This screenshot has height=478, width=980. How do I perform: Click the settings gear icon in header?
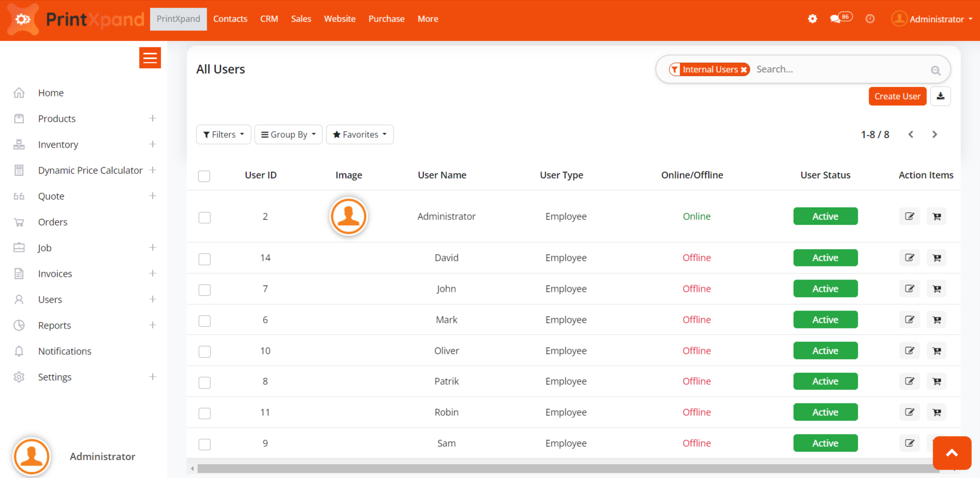(812, 19)
